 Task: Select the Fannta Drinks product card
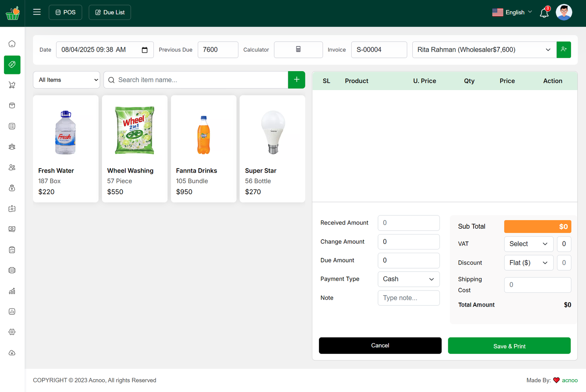(204, 149)
